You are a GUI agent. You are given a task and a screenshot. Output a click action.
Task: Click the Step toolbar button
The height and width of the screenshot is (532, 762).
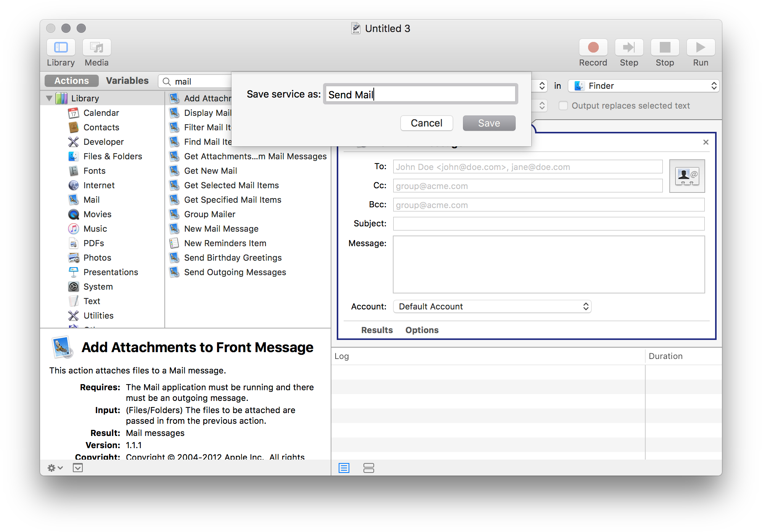click(x=629, y=48)
